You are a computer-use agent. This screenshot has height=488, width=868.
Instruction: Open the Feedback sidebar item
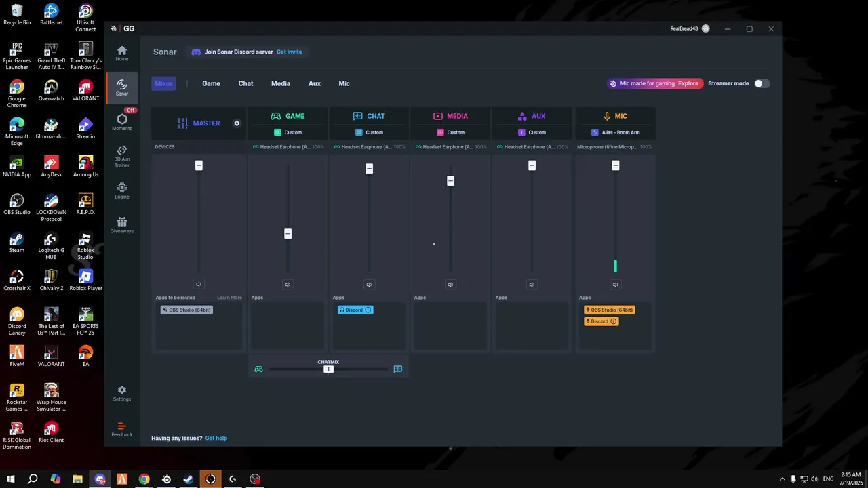(122, 430)
